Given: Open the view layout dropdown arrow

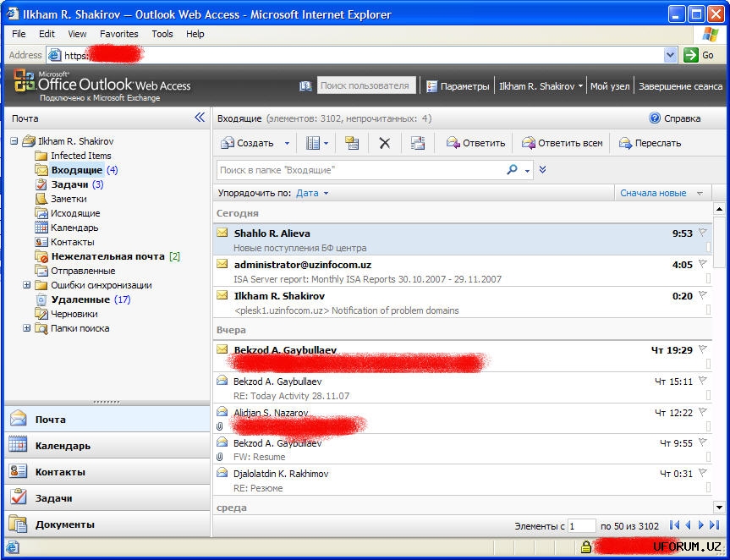Looking at the screenshot, I should coord(326,143).
